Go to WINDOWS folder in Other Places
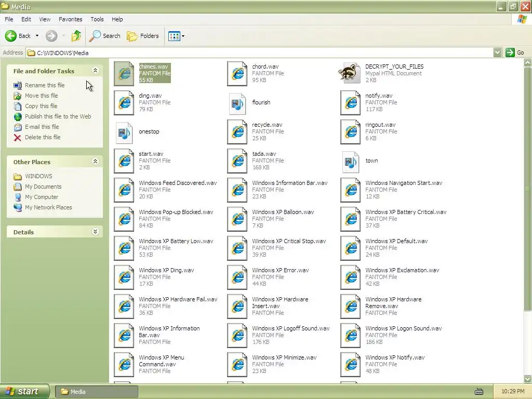 point(38,177)
